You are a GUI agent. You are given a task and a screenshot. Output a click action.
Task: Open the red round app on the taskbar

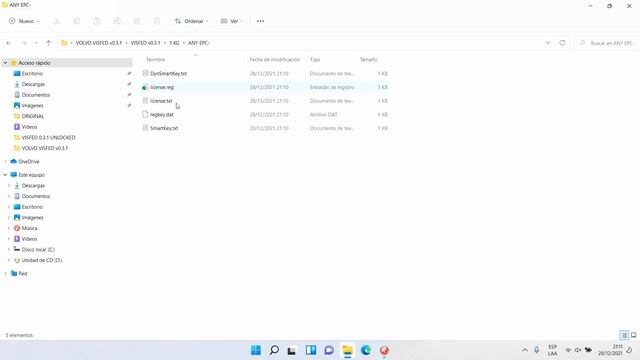tap(384, 350)
